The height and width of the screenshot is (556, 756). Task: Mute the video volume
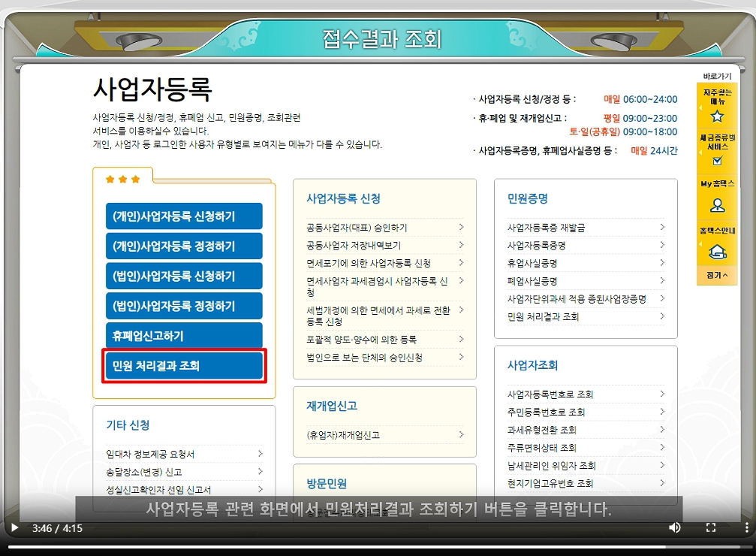click(x=674, y=527)
